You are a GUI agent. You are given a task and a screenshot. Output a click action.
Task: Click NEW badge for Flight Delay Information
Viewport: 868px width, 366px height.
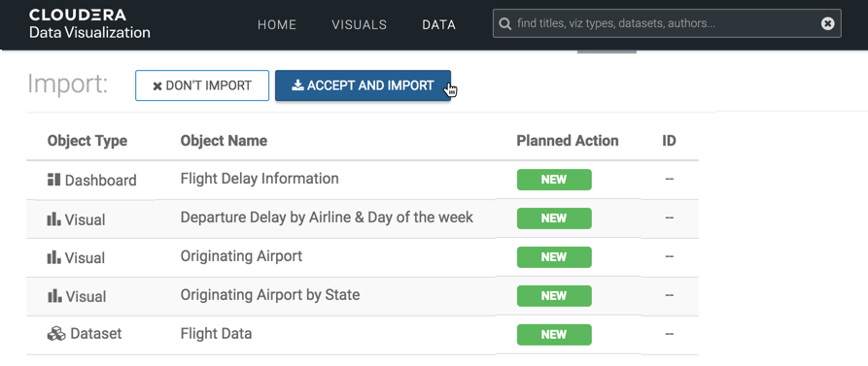tap(554, 180)
